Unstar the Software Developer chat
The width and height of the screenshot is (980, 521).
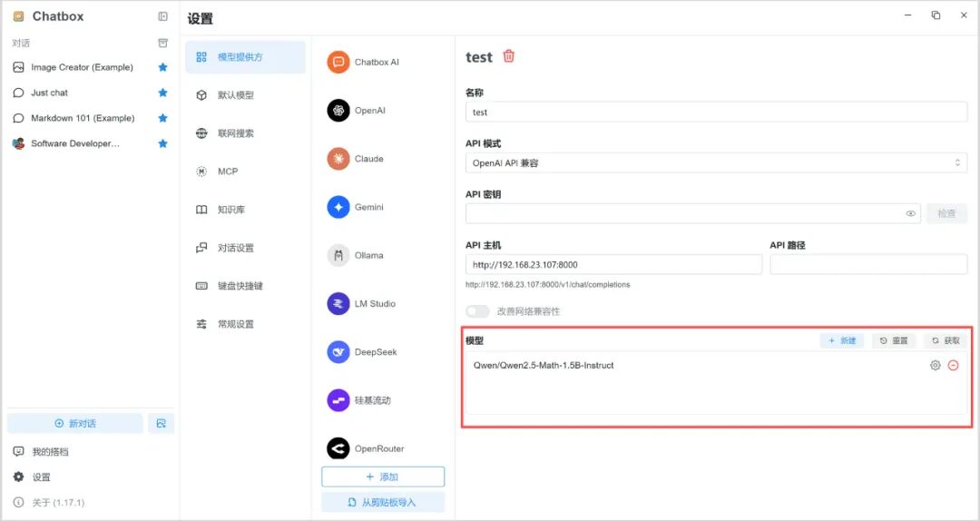[x=162, y=143]
